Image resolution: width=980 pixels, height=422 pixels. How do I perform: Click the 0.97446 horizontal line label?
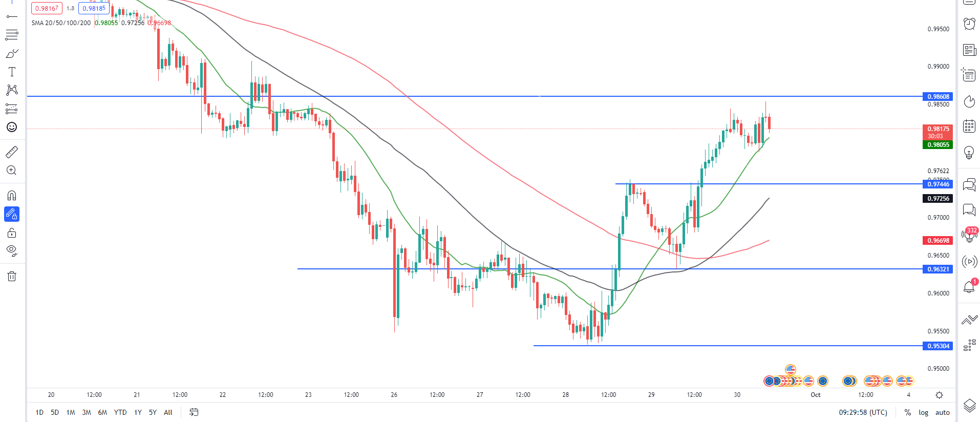938,184
